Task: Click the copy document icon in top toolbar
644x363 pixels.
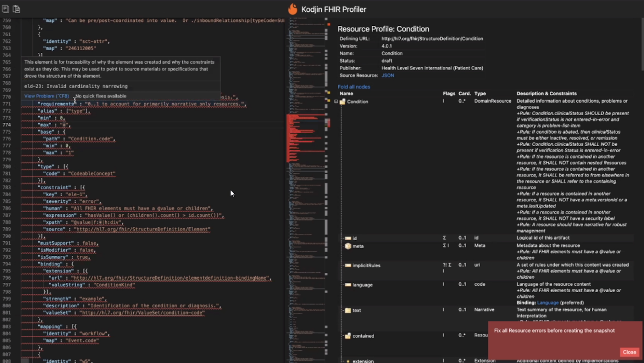Action: click(x=6, y=9)
